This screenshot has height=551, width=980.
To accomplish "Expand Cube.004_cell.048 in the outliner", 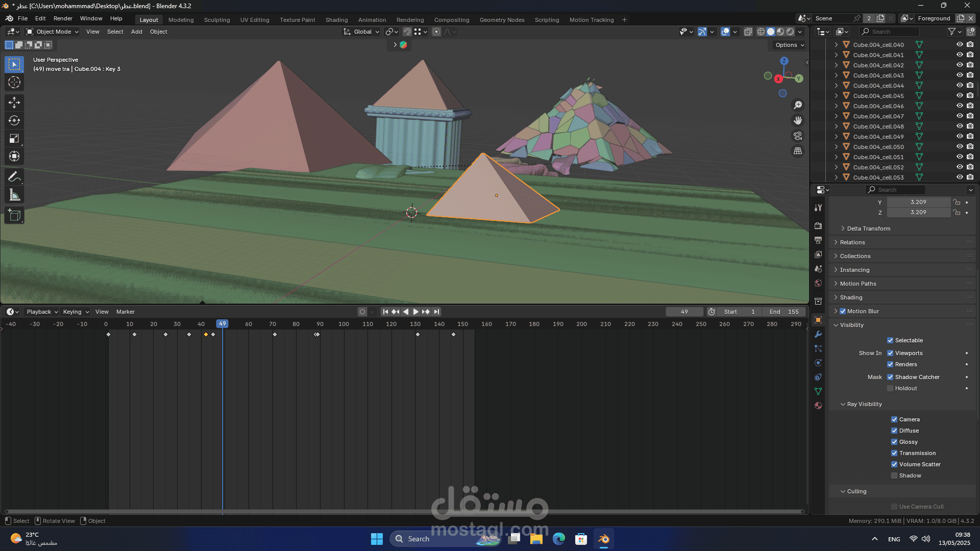I will [836, 127].
